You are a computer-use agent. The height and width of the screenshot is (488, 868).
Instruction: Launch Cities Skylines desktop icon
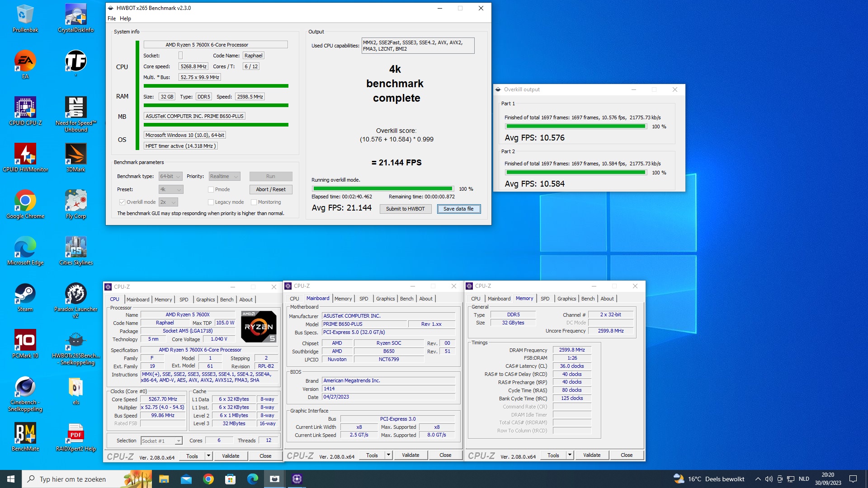[x=76, y=251]
